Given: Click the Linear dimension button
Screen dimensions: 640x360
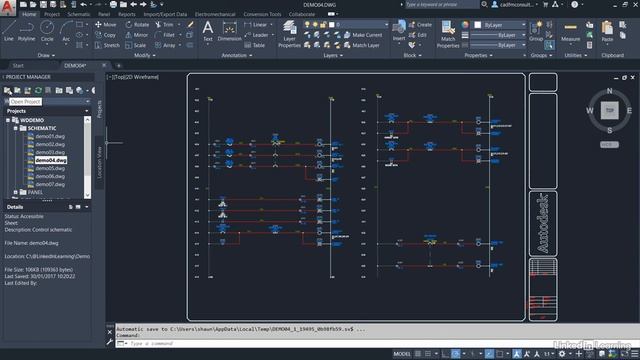Looking at the screenshot, I should 256,24.
